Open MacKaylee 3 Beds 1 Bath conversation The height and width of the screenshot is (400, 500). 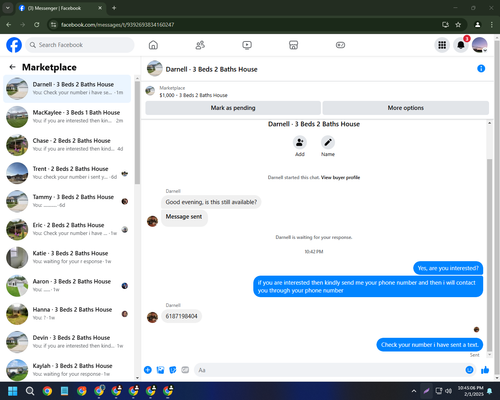67,117
